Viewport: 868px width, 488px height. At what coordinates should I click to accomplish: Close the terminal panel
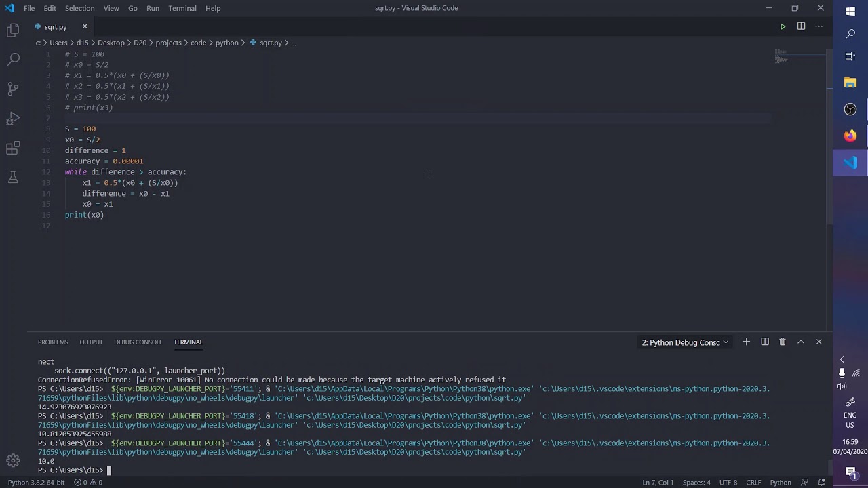point(818,342)
